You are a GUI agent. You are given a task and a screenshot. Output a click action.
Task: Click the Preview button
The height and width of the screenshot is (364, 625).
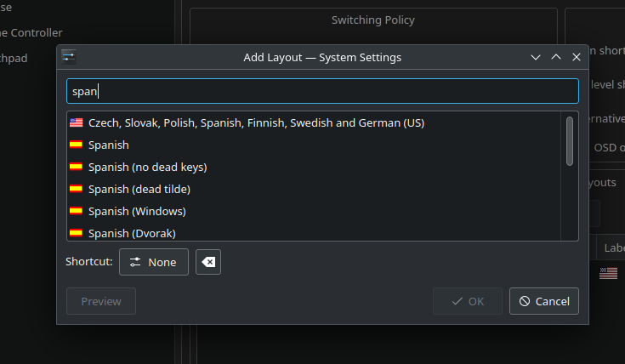point(100,301)
